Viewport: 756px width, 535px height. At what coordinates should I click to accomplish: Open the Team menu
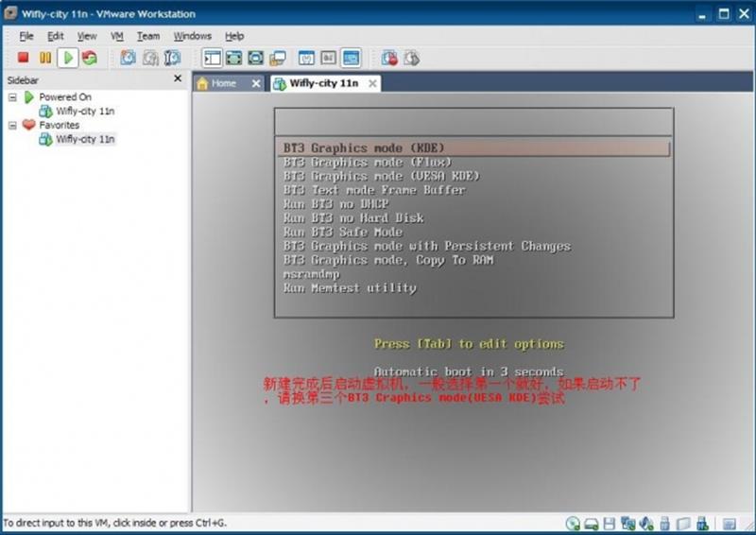[148, 36]
